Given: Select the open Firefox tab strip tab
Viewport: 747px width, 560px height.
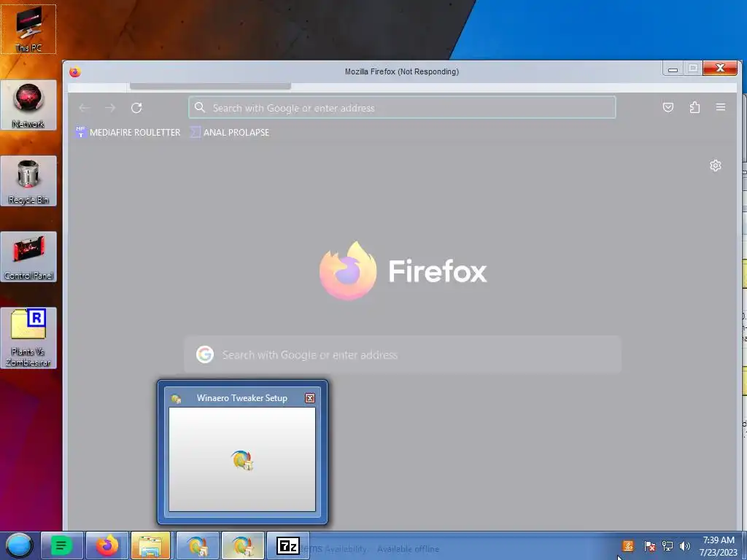Looking at the screenshot, I should click(210, 86).
